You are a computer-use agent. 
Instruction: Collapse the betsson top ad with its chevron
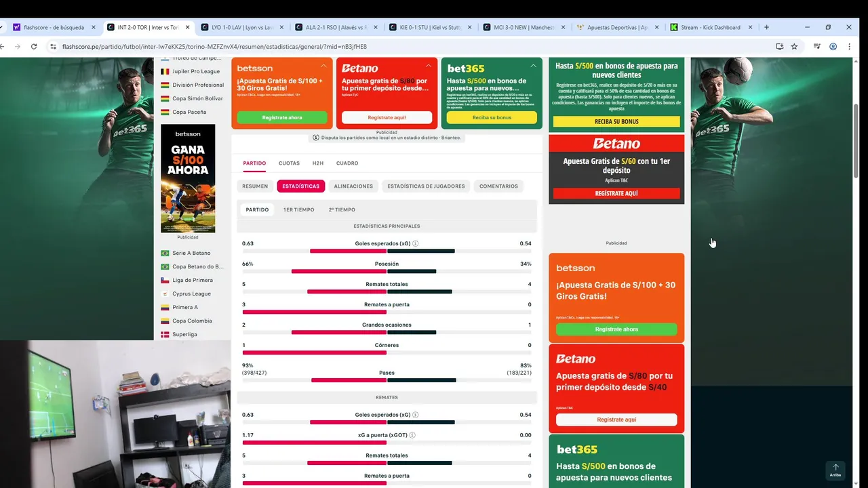pyautogui.click(x=323, y=66)
